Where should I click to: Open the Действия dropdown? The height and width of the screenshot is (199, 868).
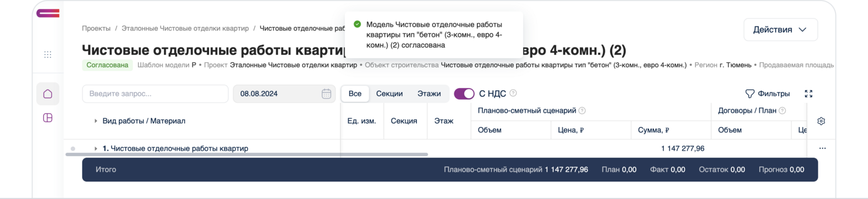780,29
